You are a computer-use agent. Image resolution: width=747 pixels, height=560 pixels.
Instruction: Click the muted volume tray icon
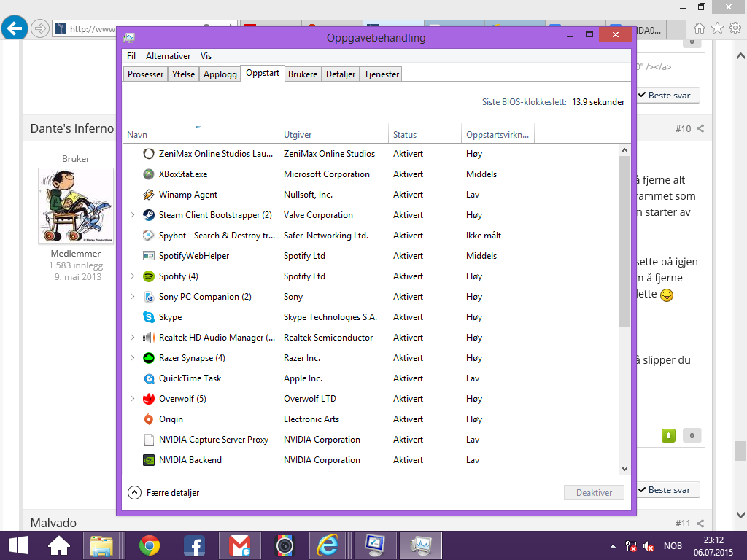point(649,546)
